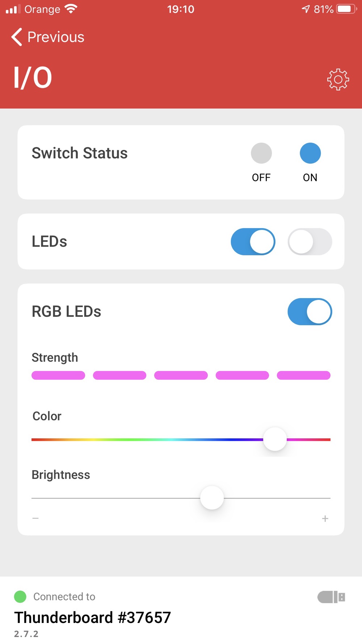Image resolution: width=362 pixels, height=644 pixels.
Task: Open settings with the gear icon
Action: click(338, 79)
